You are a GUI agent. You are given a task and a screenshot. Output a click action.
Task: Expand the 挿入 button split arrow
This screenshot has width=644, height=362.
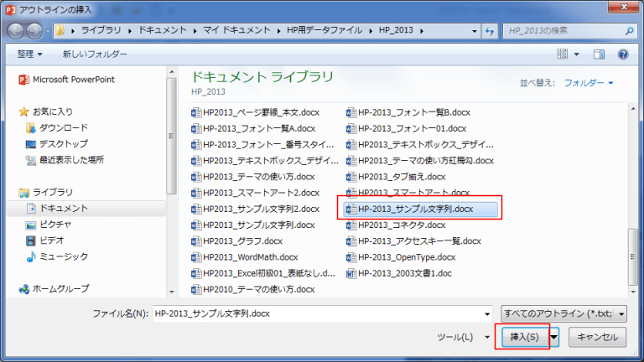tap(554, 338)
